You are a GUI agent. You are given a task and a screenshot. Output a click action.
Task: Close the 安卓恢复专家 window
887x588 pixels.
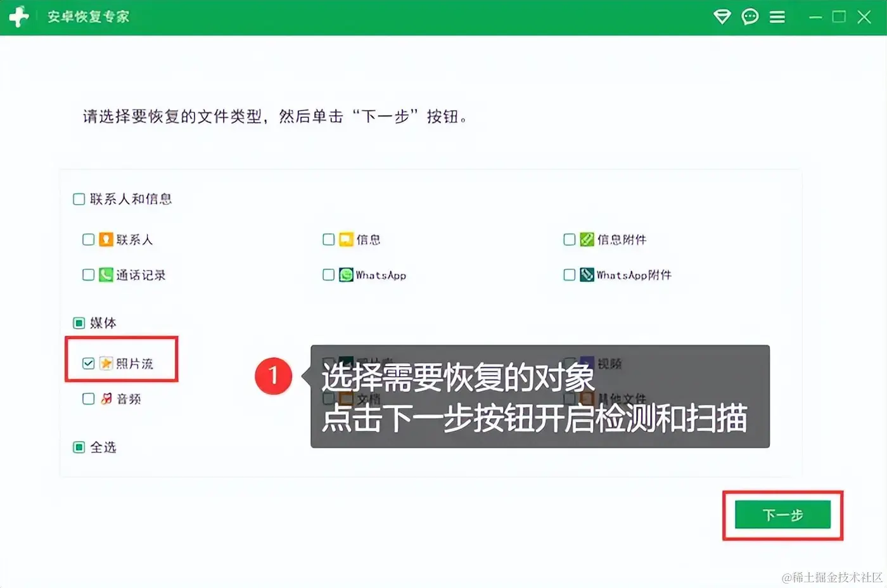[x=864, y=17]
